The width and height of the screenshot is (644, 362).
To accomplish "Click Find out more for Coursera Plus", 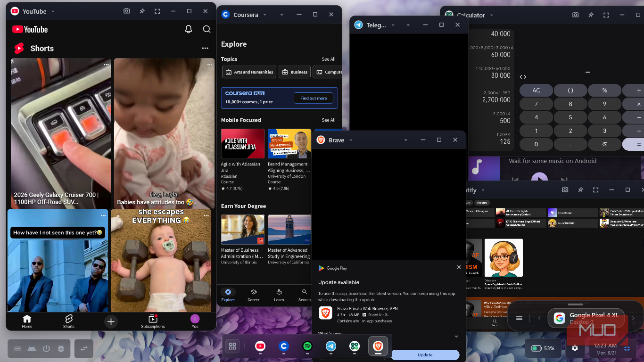I will coord(314,98).
